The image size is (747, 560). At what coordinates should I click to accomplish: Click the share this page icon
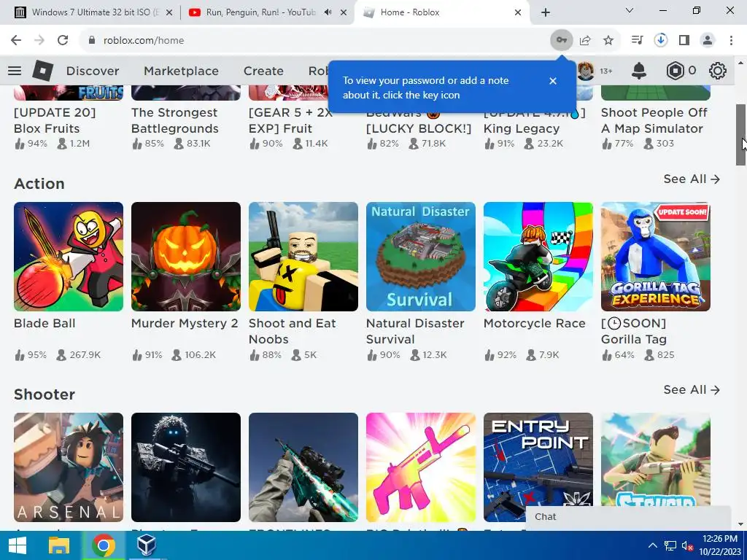point(585,41)
